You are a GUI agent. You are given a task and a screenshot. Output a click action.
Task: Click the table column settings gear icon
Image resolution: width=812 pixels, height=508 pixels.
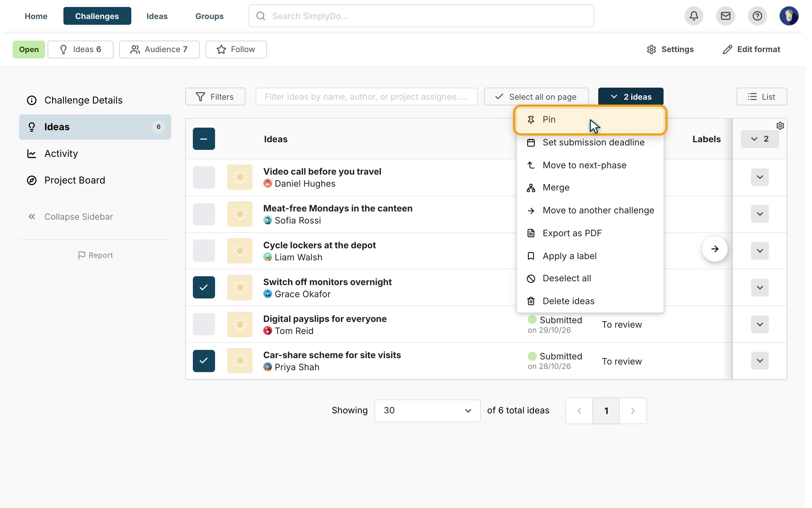click(x=780, y=126)
